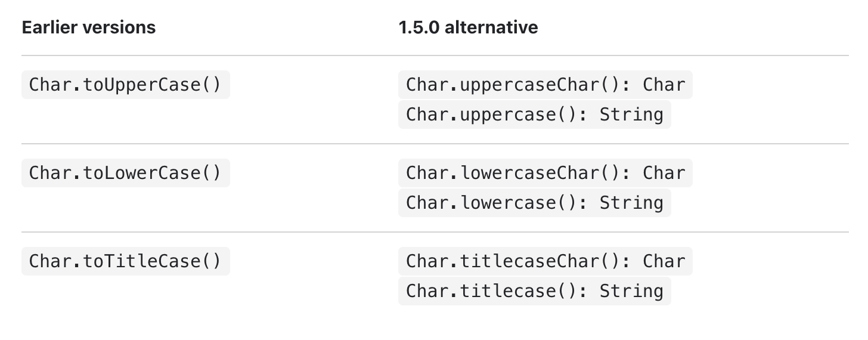Click the "1.5.0 alternative" column header

tap(468, 27)
